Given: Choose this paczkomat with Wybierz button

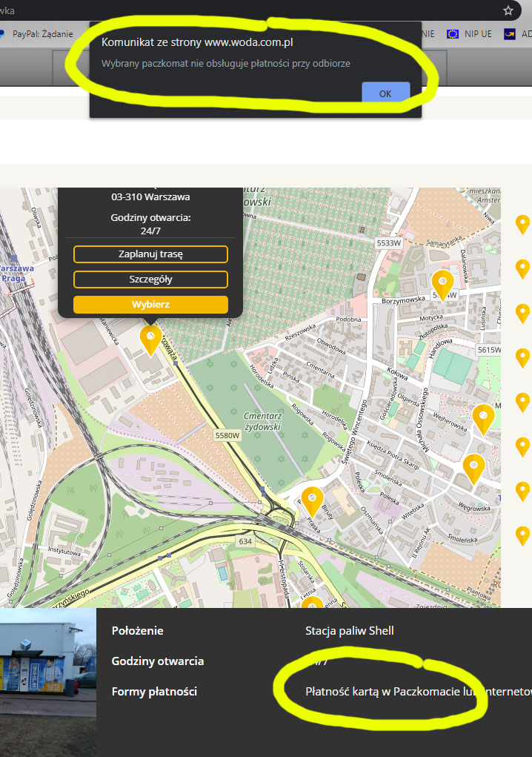Looking at the screenshot, I should 150,304.
